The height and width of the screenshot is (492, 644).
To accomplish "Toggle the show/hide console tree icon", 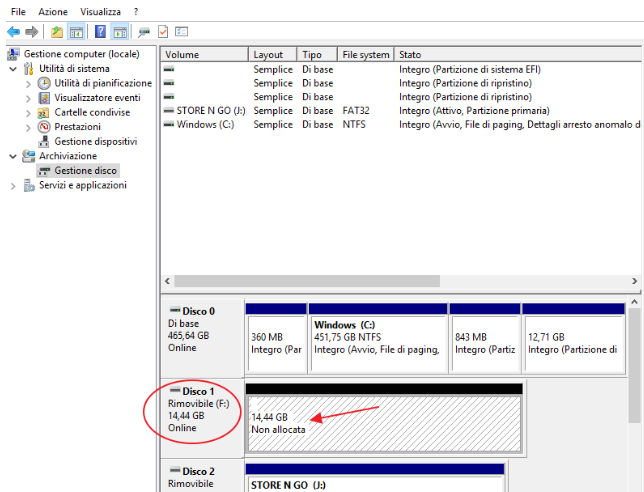I will pyautogui.click(x=76, y=32).
